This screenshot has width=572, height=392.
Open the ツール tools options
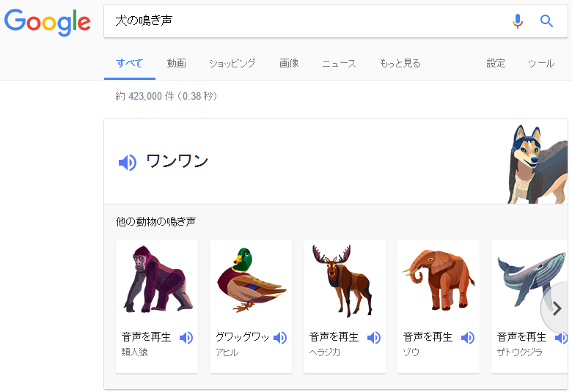(541, 64)
